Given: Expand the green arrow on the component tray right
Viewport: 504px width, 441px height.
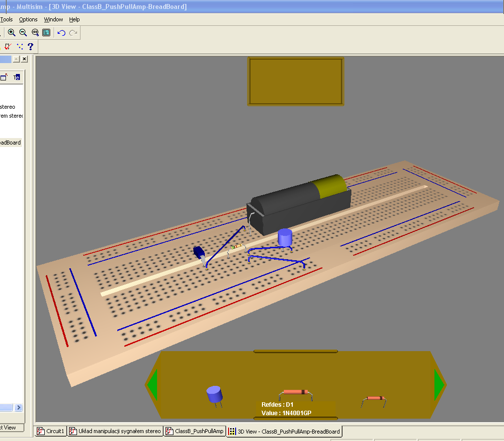Looking at the screenshot, I should coord(439,384).
